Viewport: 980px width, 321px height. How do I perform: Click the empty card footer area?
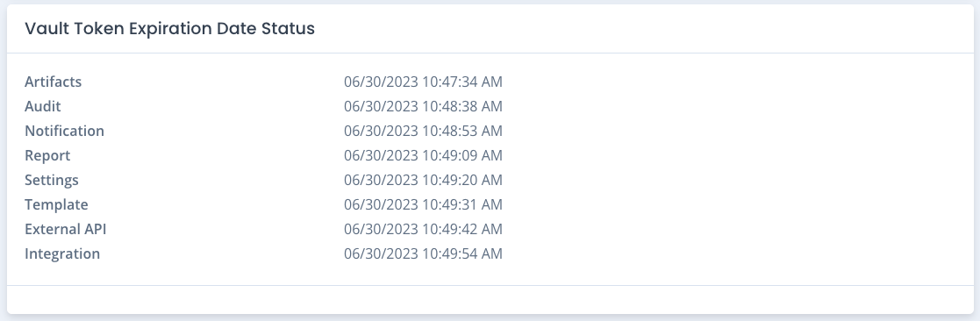[490, 299]
